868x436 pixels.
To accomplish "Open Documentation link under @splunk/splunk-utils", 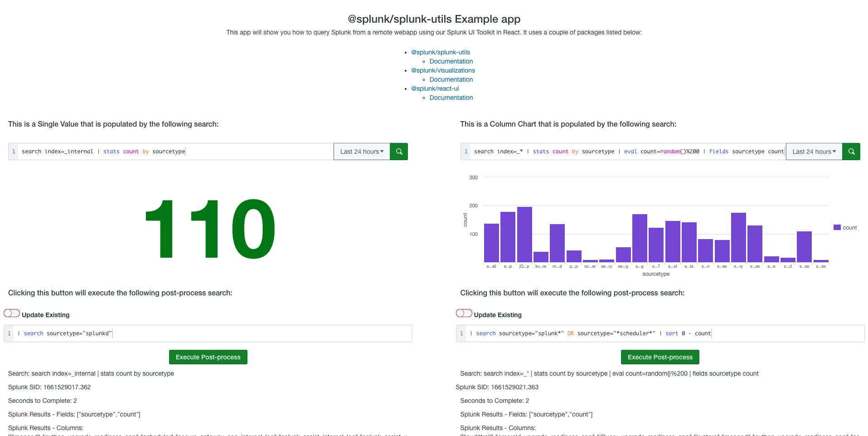I will 451,61.
